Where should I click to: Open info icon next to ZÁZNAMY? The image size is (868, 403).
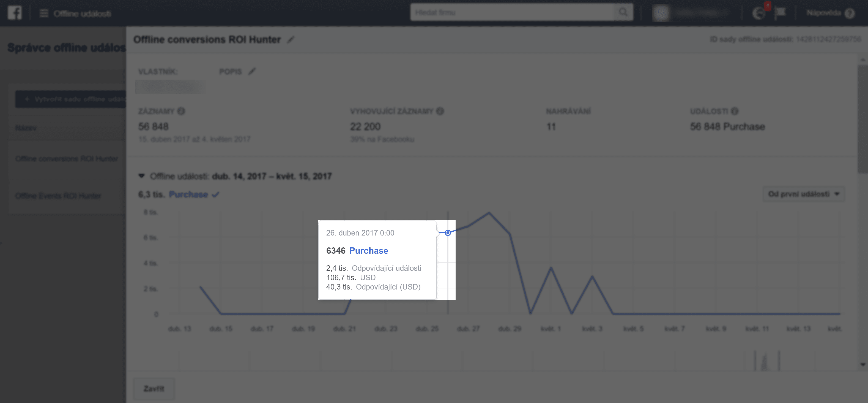[x=181, y=111]
